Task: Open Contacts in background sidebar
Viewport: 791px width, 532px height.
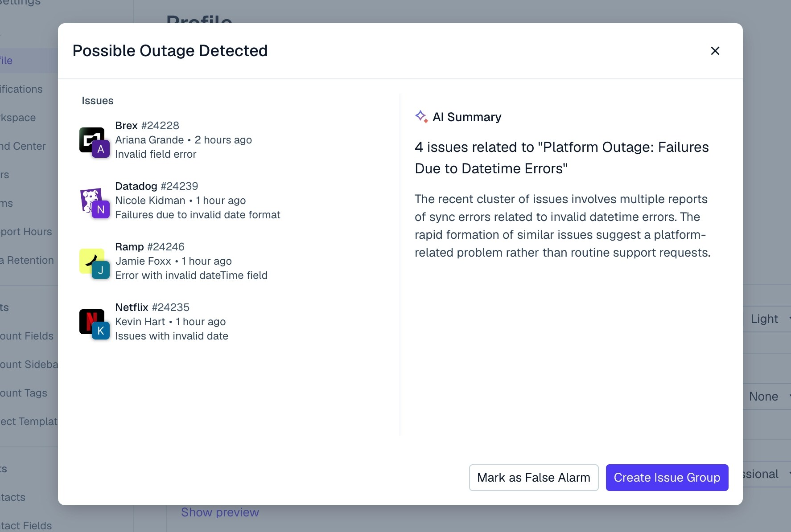Action: 12,497
